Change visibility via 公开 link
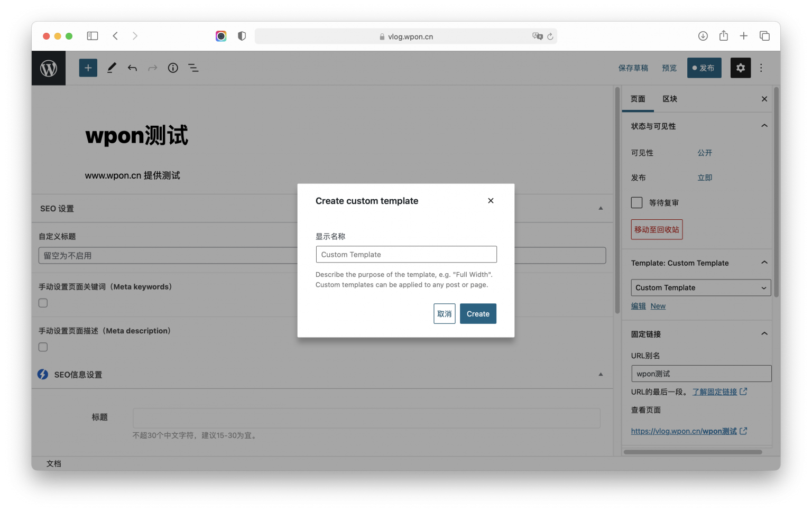812x512 pixels. [x=705, y=153]
